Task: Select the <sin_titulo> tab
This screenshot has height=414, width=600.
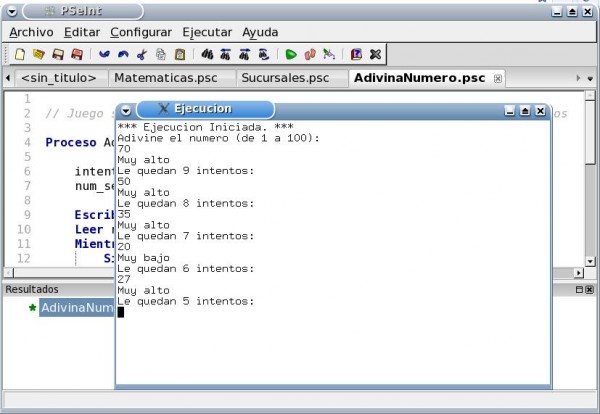Action: (58, 77)
